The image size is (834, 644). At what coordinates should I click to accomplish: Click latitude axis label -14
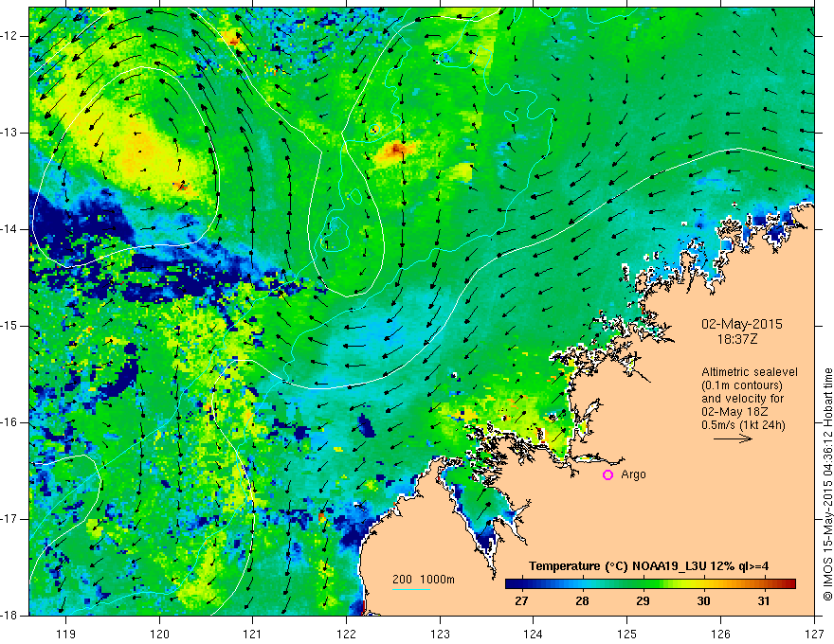(9, 229)
